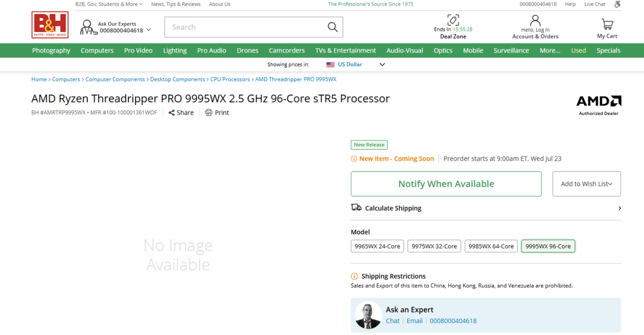Click AMD Threadripper PRO 9995WX breadcrumb
The width and height of the screenshot is (644, 335).
coord(296,79)
